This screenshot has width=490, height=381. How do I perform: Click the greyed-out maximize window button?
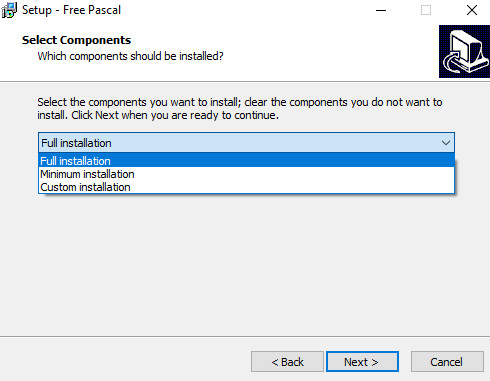coord(426,10)
